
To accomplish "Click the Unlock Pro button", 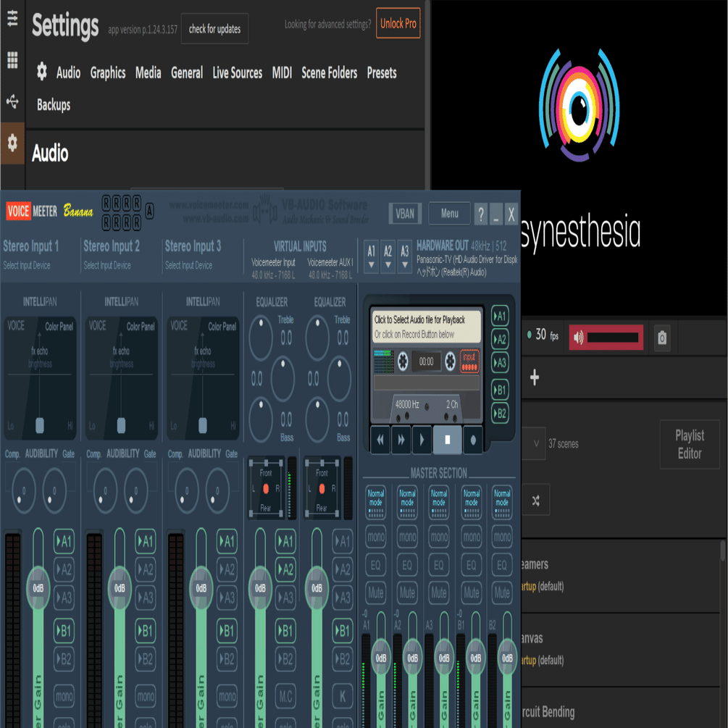I will coord(398,23).
